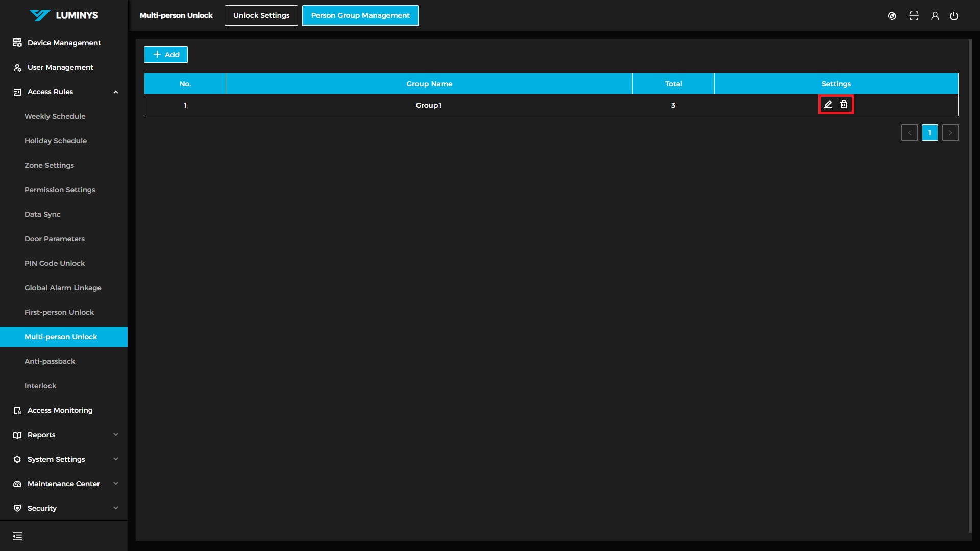Viewport: 980px width, 551px height.
Task: Select the Person Group Management tab
Action: tap(360, 15)
